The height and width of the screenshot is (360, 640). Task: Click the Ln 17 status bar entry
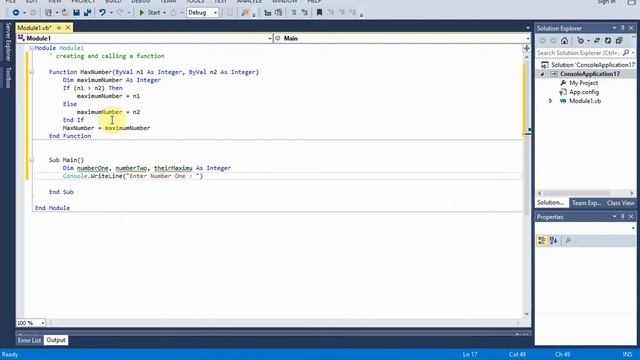pyautogui.click(x=470, y=354)
